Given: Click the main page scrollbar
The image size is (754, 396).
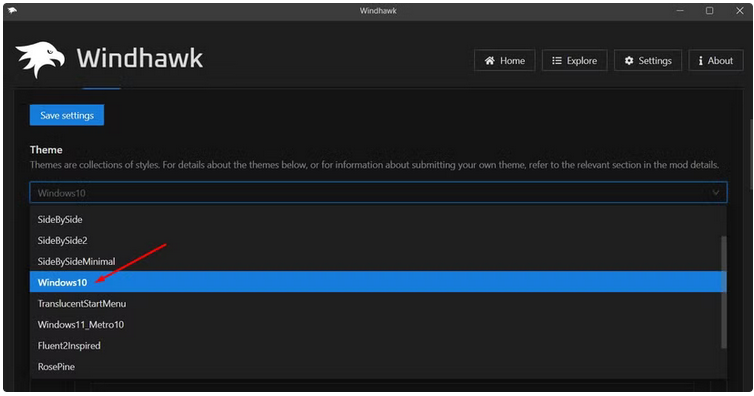Looking at the screenshot, I should coord(751,154).
